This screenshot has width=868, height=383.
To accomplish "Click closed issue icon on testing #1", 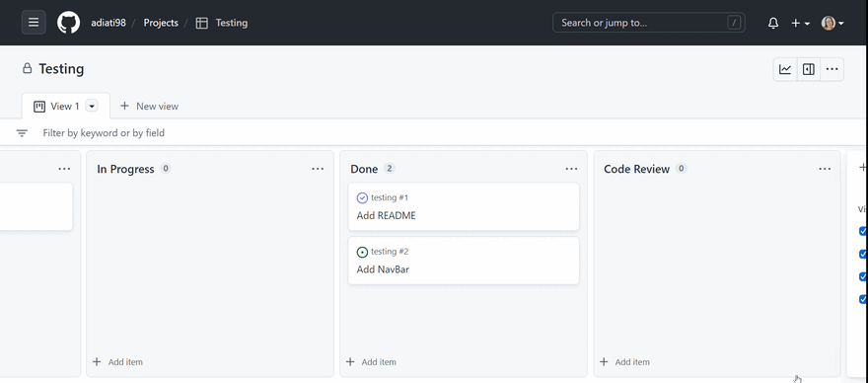I will point(362,197).
